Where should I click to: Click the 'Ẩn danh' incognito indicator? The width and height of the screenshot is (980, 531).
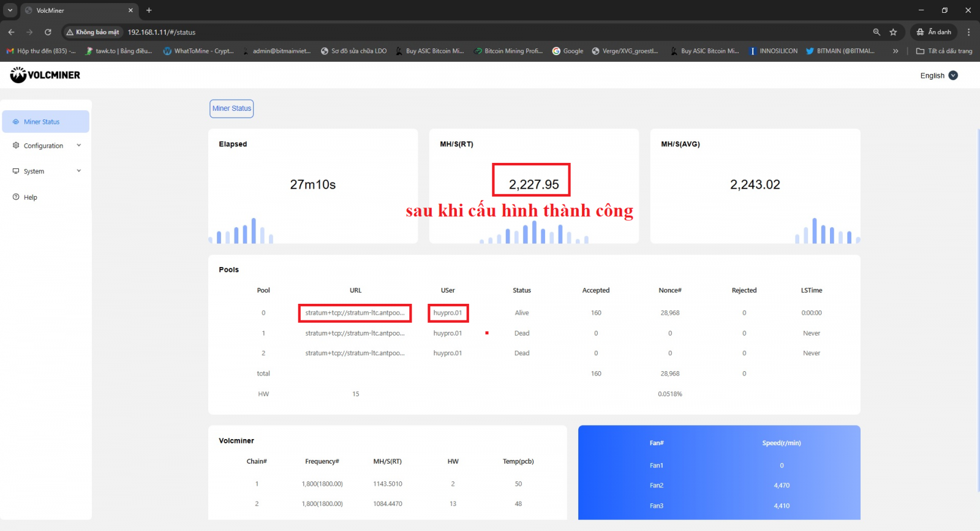coord(933,32)
